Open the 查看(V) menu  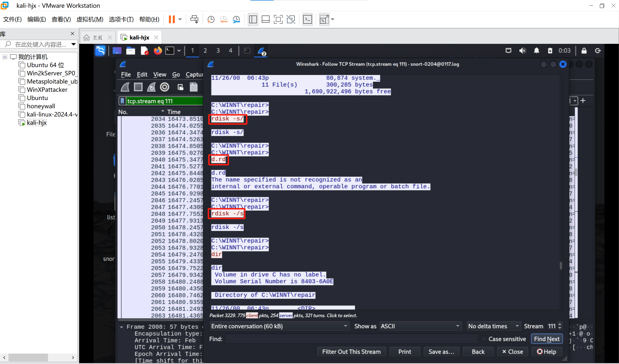[x=61, y=19]
